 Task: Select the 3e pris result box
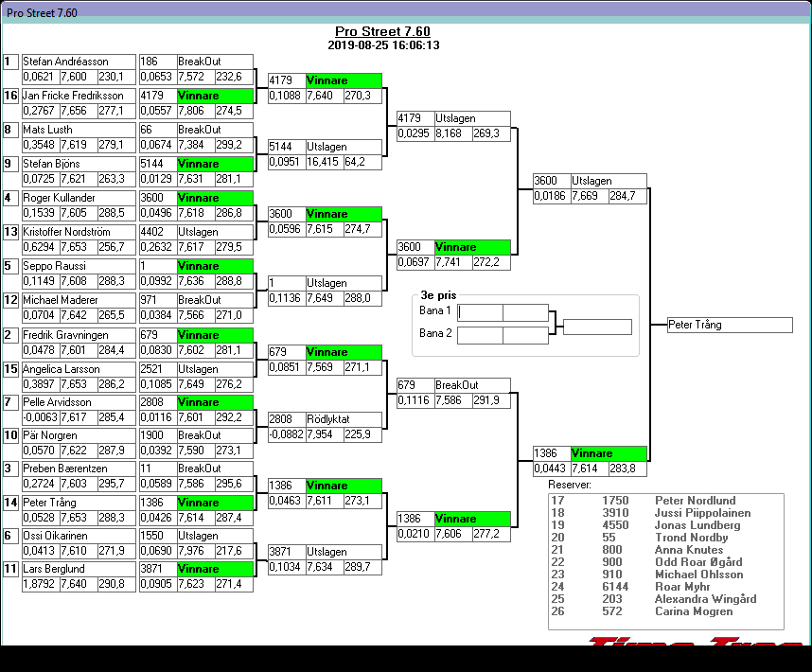point(597,327)
